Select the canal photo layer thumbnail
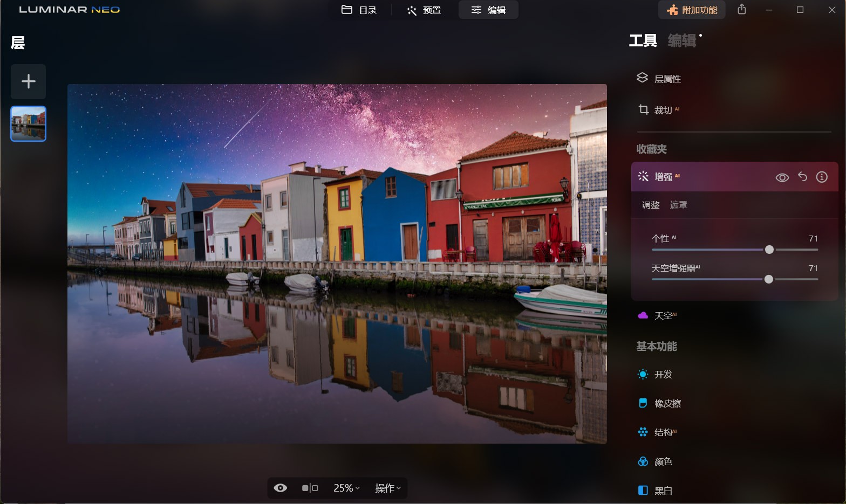 pos(29,124)
